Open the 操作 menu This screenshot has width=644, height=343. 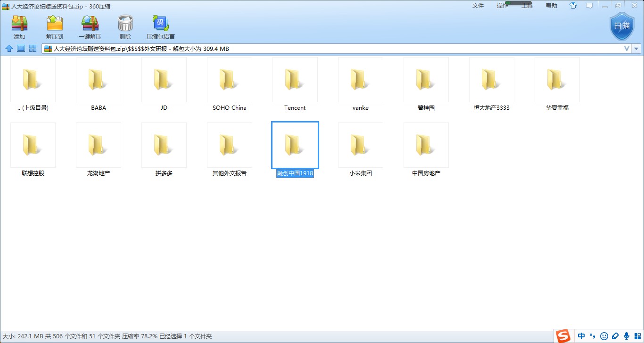[x=503, y=6]
